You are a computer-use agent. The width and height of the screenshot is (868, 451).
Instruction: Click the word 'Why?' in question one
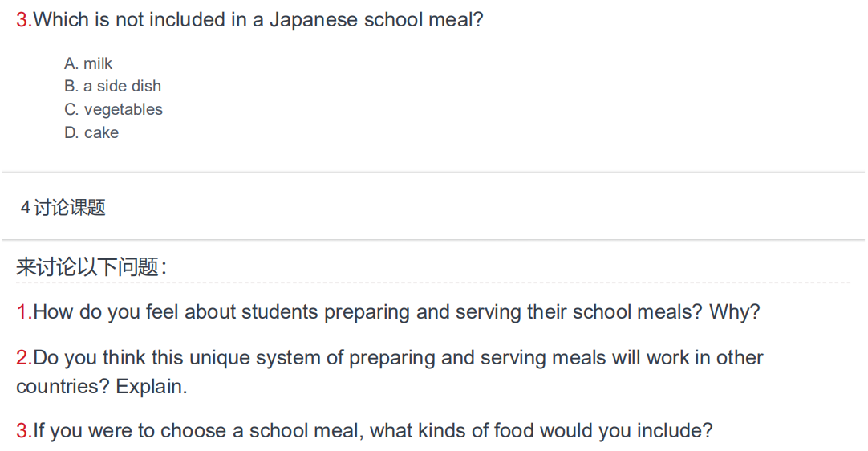(x=735, y=312)
